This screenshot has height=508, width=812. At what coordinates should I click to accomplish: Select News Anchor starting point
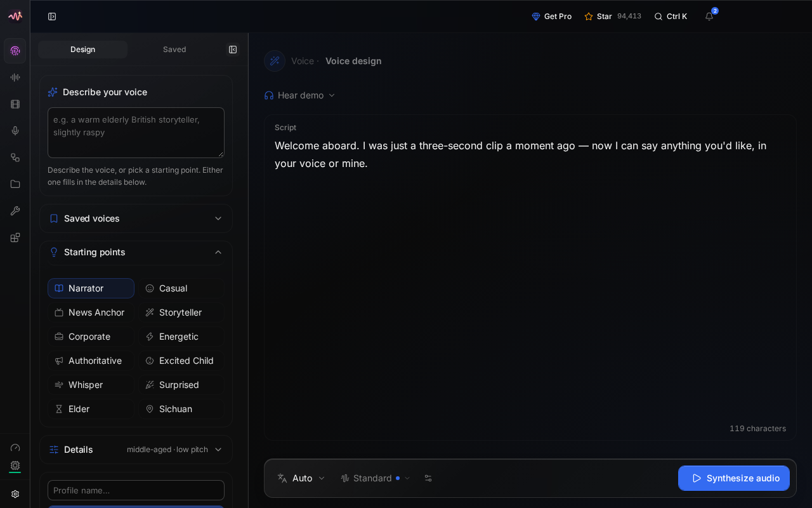[x=91, y=312]
